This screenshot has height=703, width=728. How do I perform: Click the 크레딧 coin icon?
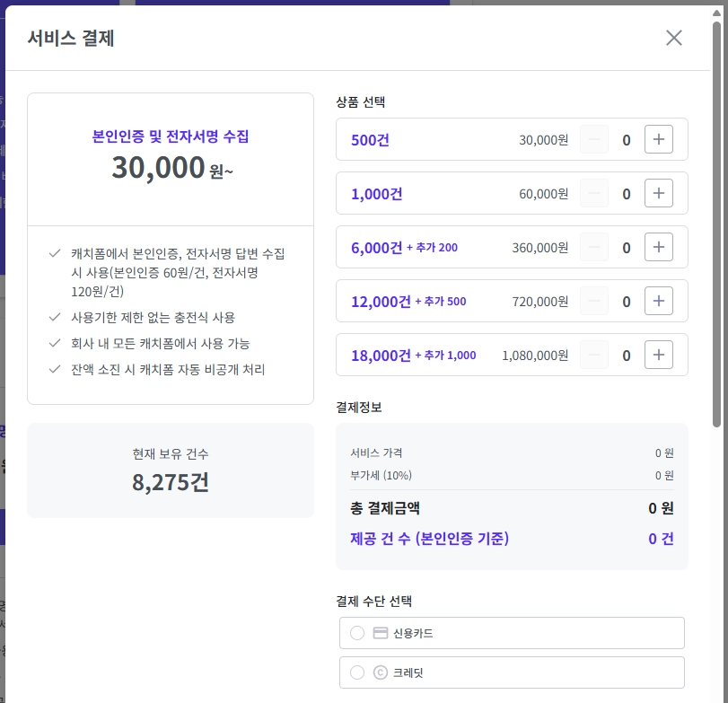(x=381, y=672)
